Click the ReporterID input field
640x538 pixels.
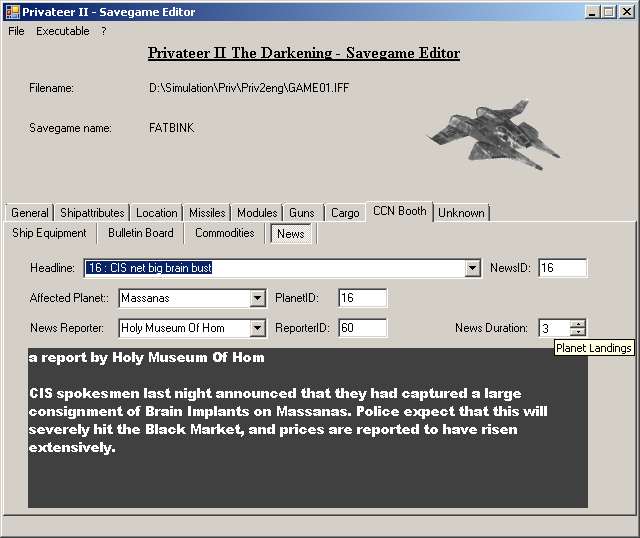(362, 328)
